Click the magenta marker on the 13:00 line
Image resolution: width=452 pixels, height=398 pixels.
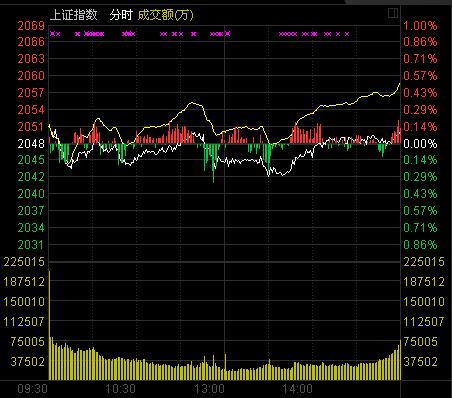228,34
